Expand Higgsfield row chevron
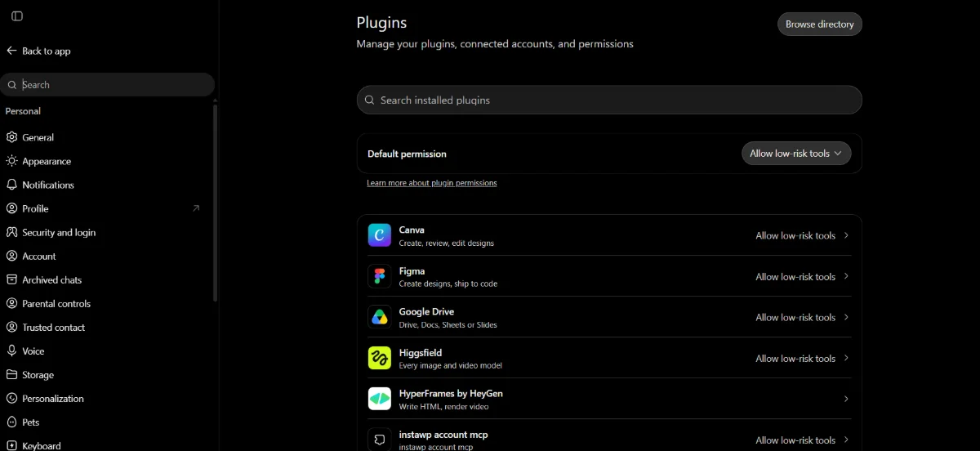980x451 pixels. 846,358
